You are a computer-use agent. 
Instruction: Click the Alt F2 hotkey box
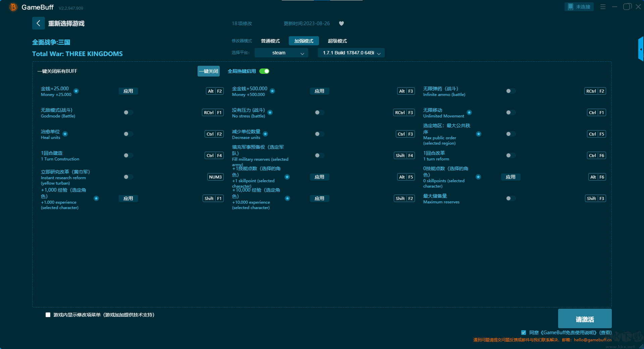click(215, 91)
